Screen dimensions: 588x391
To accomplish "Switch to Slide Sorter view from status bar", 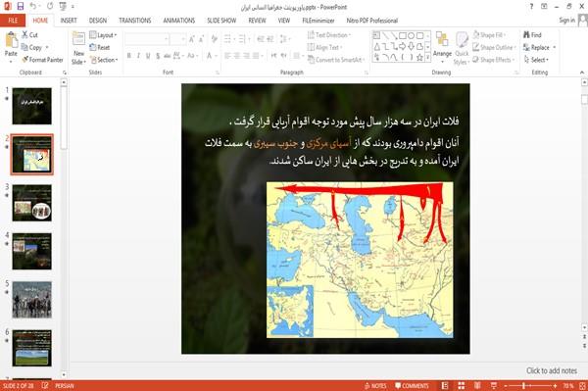I will (461, 385).
